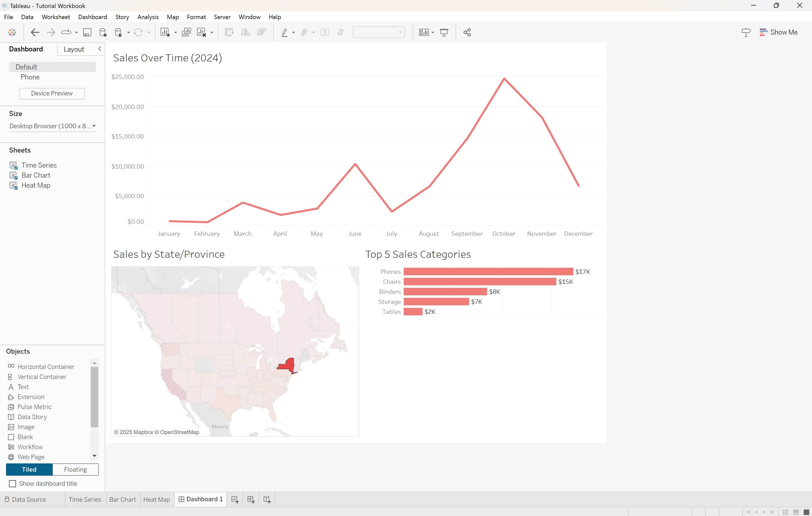
Task: Open the New Worksheet dropdown arrow
Action: click(x=176, y=33)
